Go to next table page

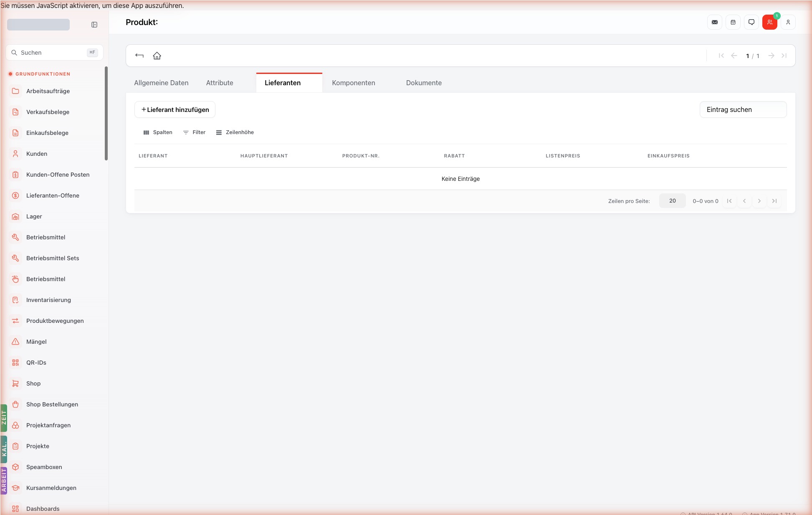759,201
